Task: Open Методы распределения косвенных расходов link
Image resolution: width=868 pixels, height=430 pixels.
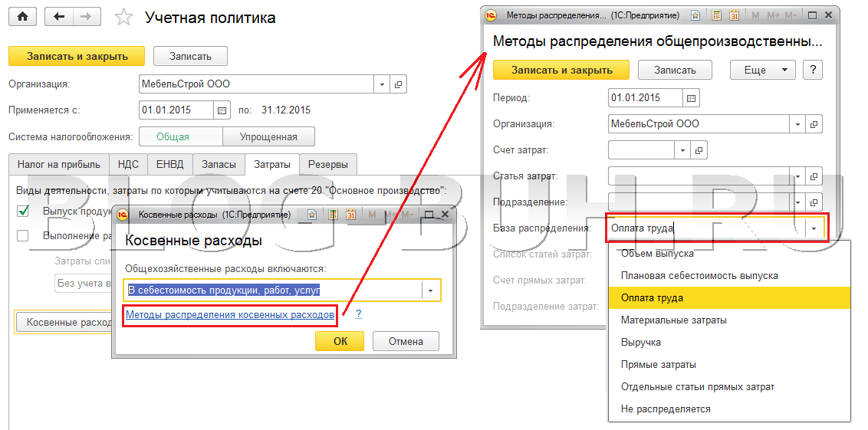Action: [230, 314]
